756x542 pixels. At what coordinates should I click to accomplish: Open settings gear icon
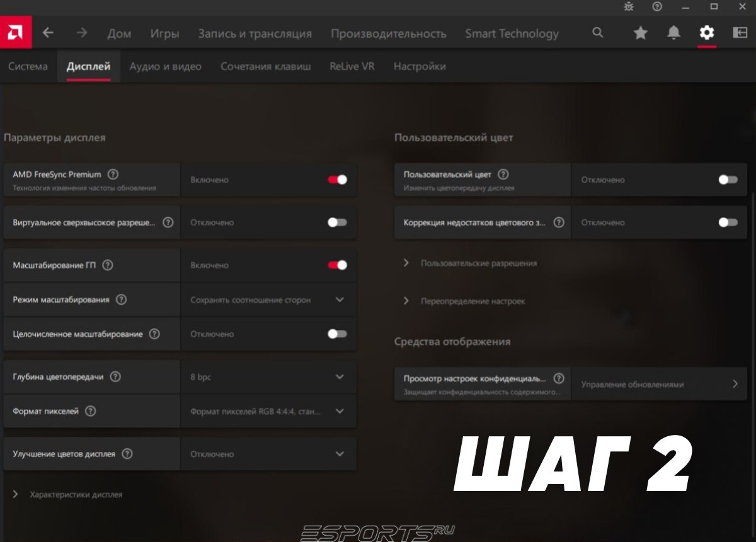(x=707, y=33)
